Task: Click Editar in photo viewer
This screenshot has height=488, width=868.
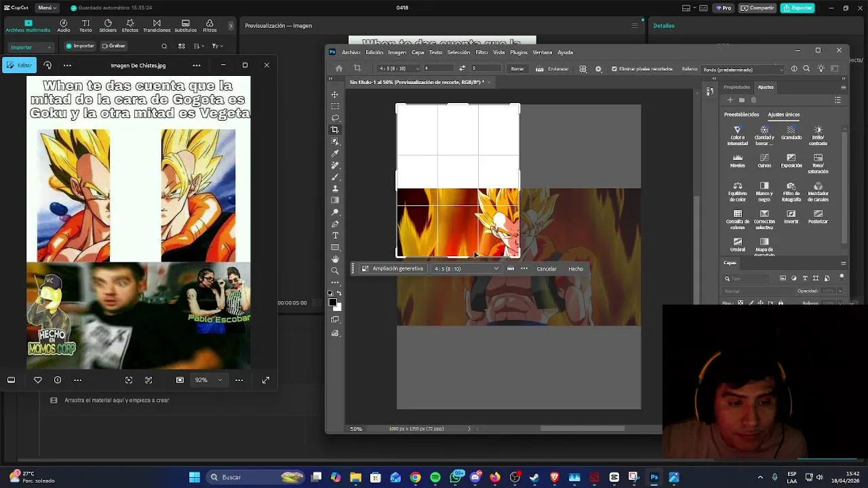Action: [19, 65]
